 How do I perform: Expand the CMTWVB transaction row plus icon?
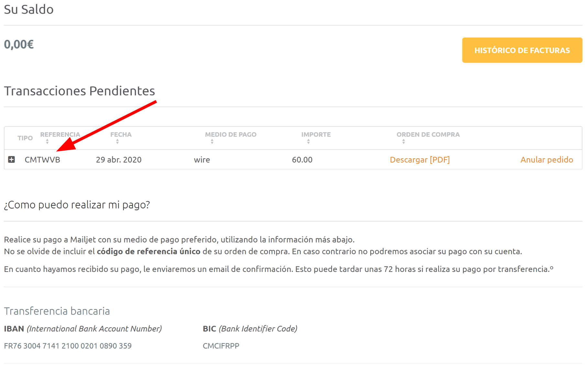tap(12, 159)
